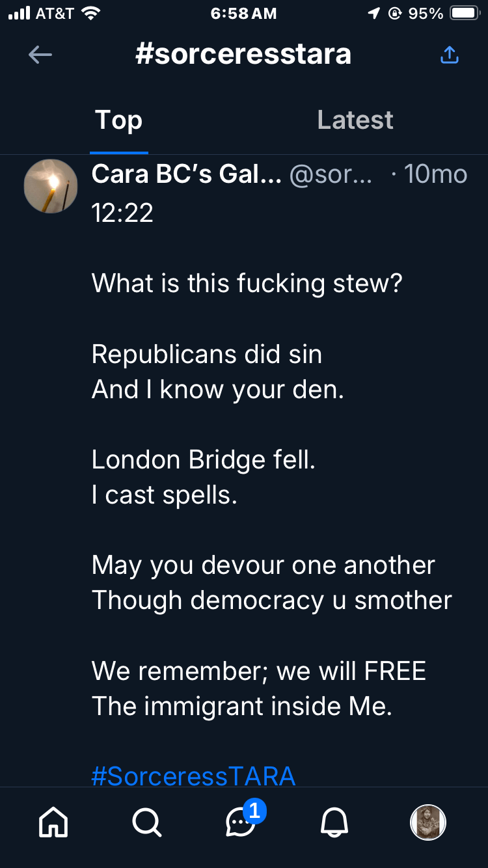
Task: Switch to the Latest tab
Action: coord(355,120)
